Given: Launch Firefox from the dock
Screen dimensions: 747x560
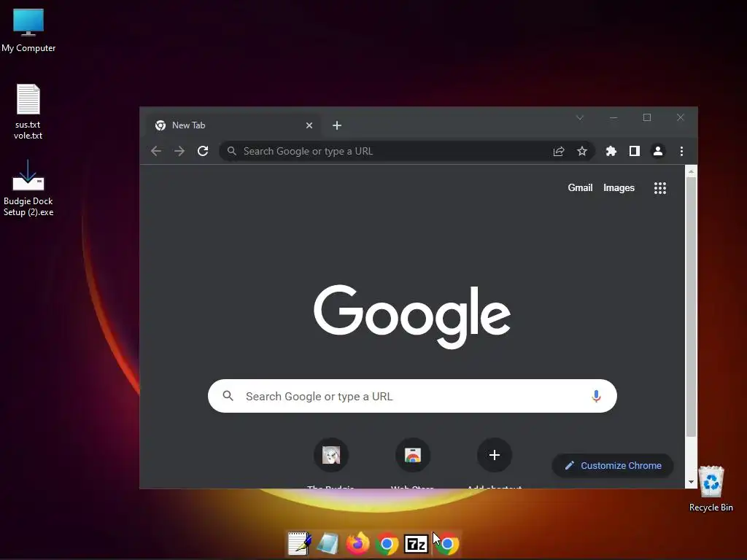Looking at the screenshot, I should [x=357, y=543].
